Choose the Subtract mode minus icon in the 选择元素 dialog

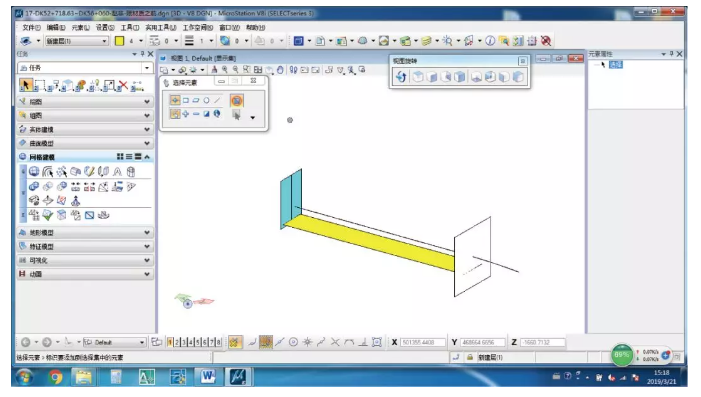(x=196, y=114)
